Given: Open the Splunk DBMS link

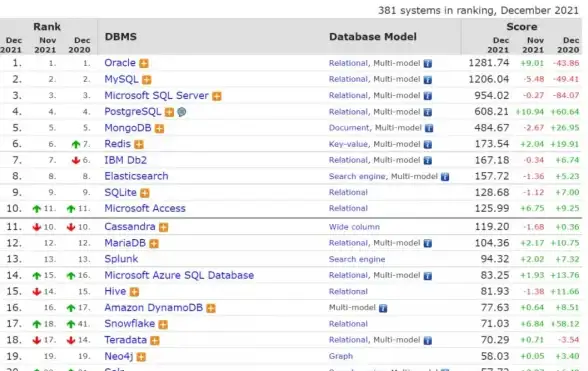Looking at the screenshot, I should 121,259.
